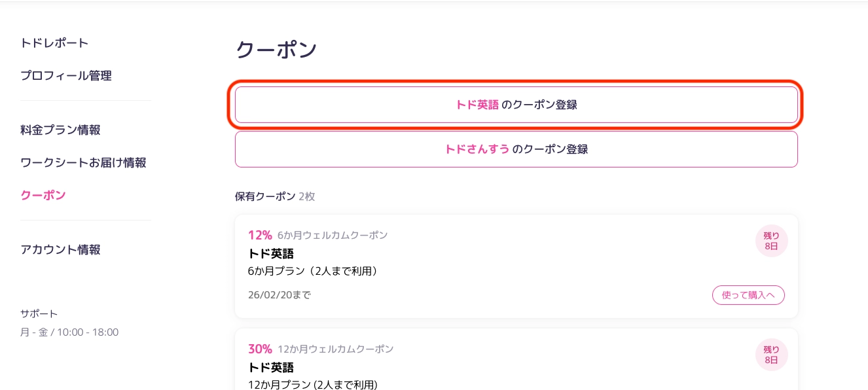Open トドレポート in the sidebar

(54, 43)
